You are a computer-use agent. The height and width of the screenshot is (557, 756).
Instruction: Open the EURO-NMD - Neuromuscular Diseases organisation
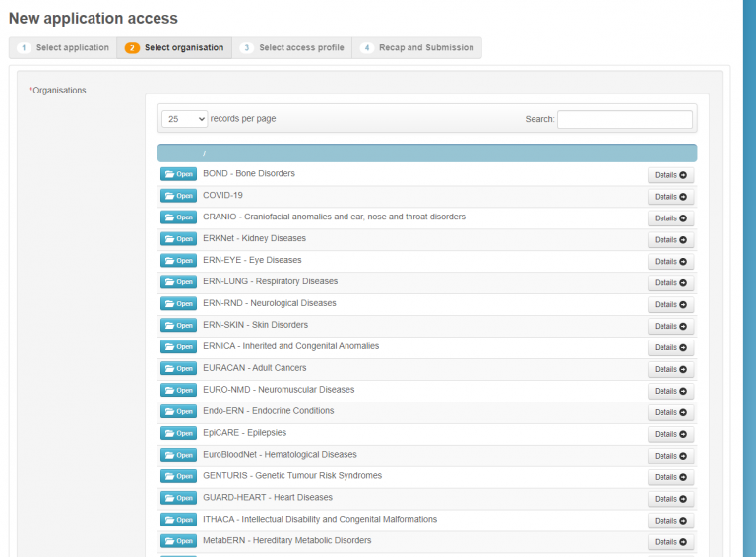tap(178, 390)
